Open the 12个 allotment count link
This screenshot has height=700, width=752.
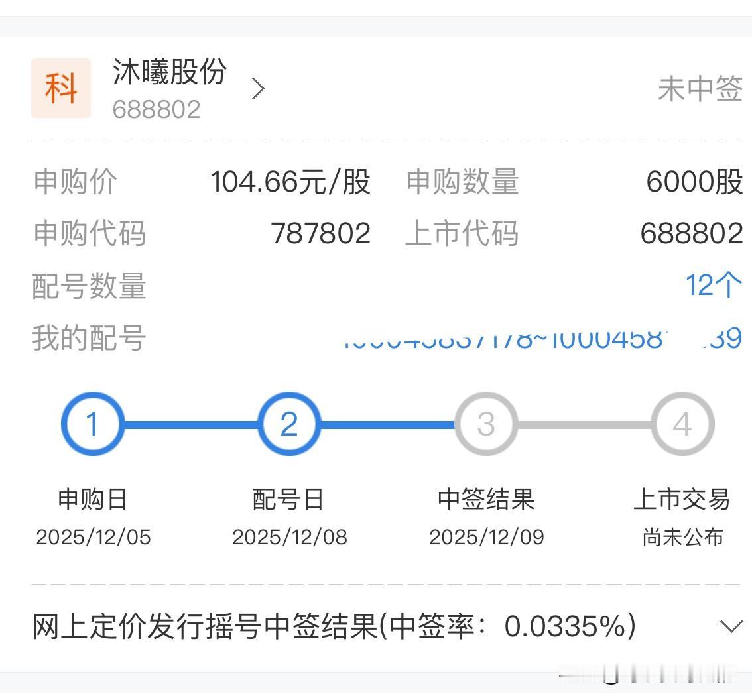(714, 285)
